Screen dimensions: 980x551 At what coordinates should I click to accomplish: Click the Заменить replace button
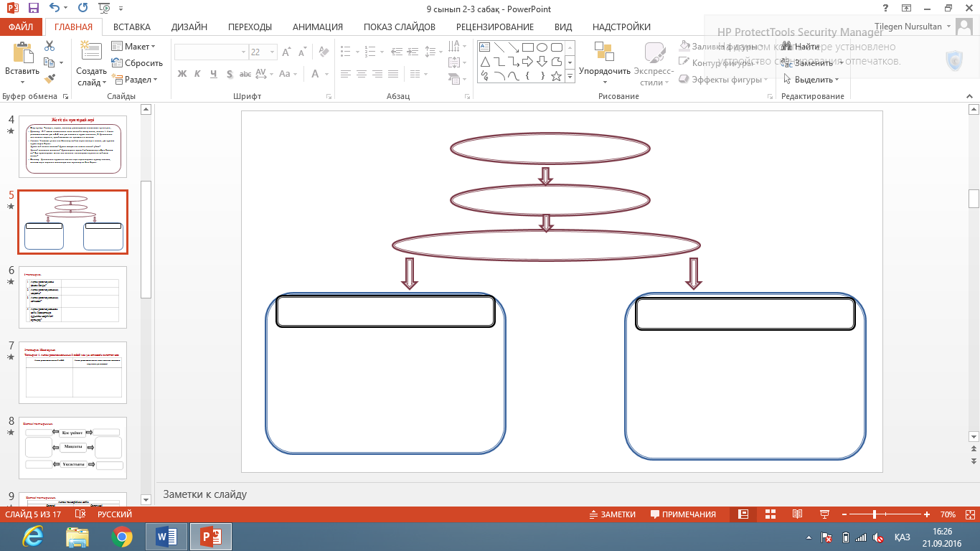tap(808, 63)
